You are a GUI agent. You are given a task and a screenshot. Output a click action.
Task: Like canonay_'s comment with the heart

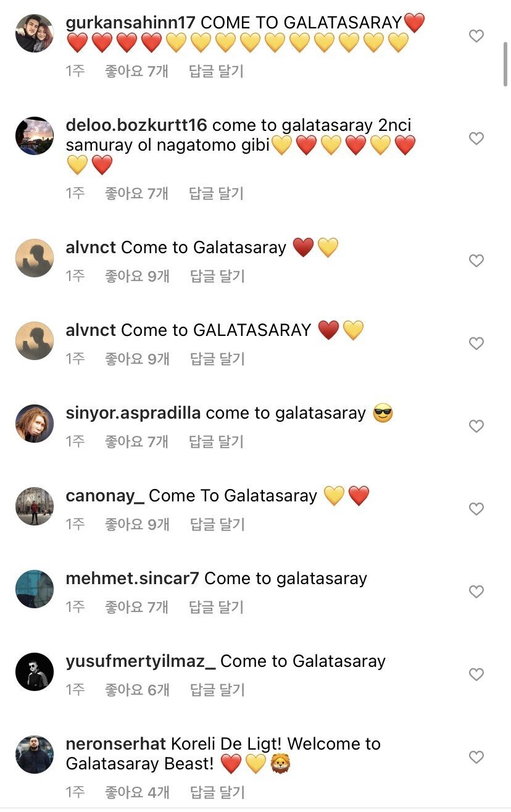(x=476, y=509)
